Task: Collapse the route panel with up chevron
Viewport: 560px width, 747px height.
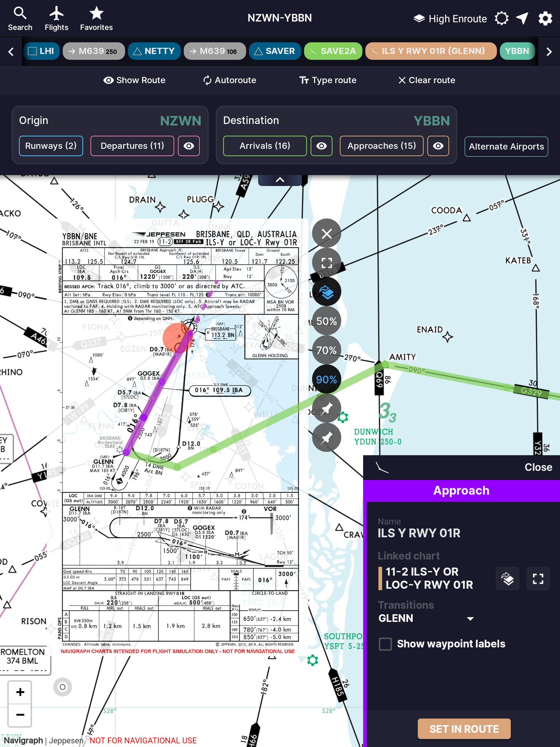Action: pyautogui.click(x=280, y=180)
